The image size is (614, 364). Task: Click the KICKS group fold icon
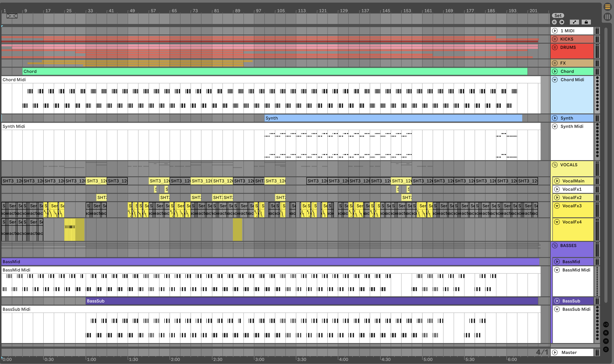[x=555, y=39]
